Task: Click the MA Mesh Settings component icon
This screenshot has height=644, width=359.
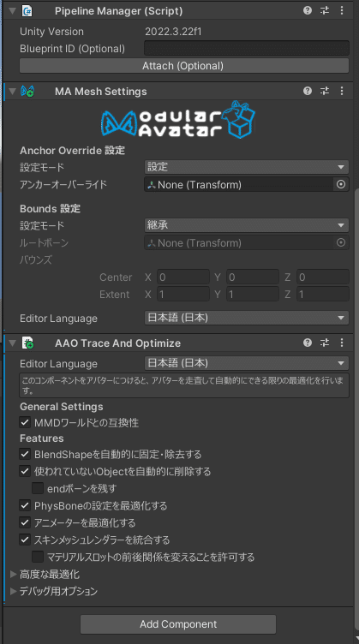Action: coord(27,91)
